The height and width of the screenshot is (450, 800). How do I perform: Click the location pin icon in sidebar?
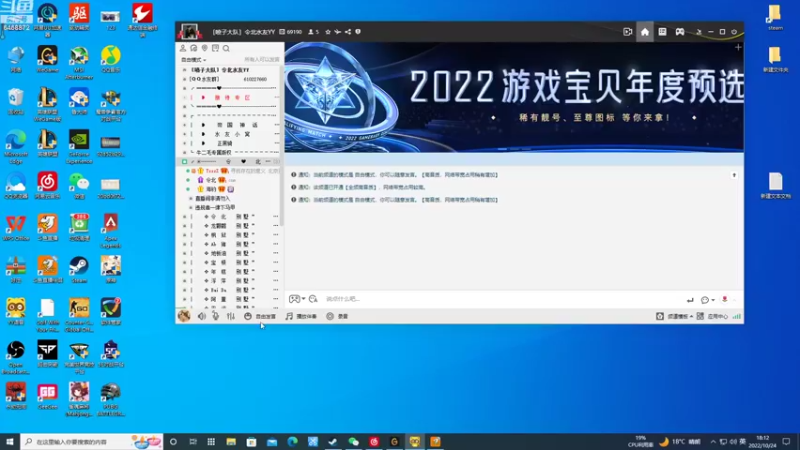click(x=205, y=48)
